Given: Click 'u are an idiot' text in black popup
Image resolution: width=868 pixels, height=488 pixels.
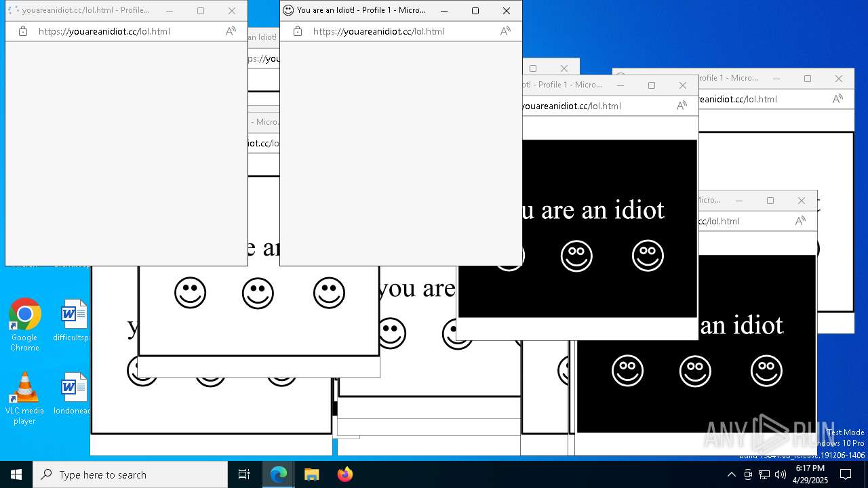Looking at the screenshot, I should (x=593, y=210).
